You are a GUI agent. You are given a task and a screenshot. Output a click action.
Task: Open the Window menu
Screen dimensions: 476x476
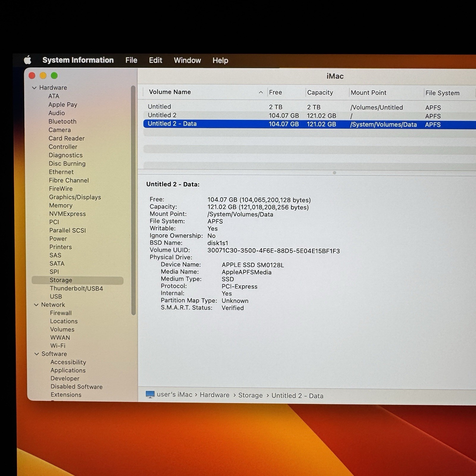click(x=187, y=60)
